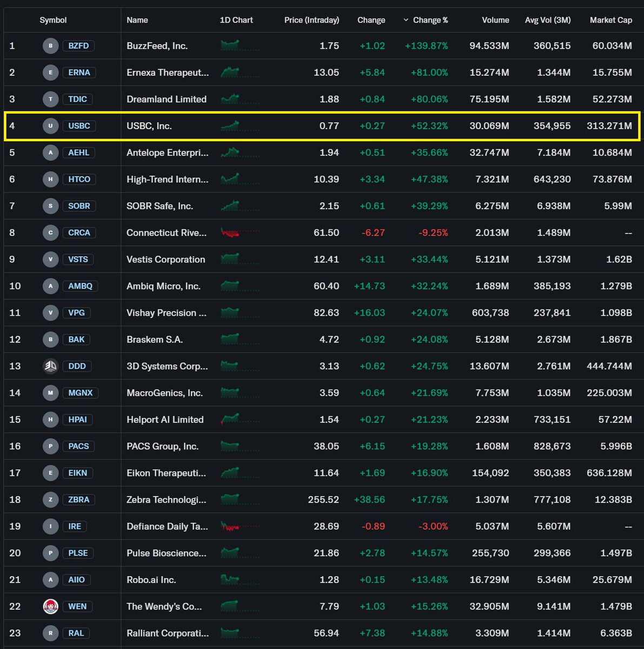Click the CRCA round logo icon
The image size is (644, 649).
click(x=51, y=233)
